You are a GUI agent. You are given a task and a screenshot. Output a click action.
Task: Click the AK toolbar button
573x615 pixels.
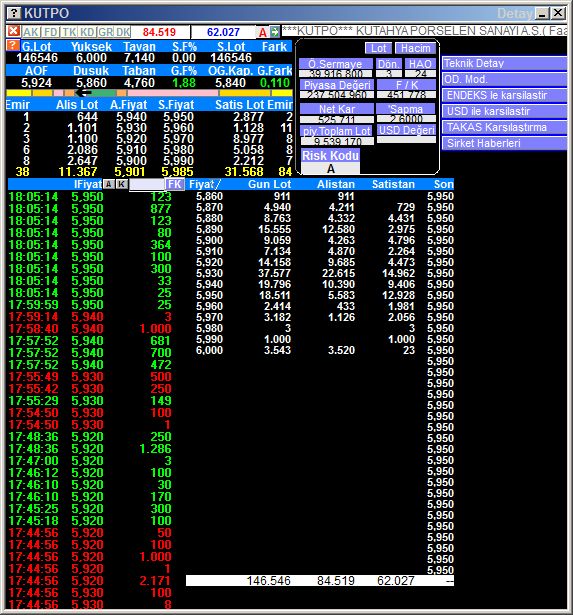[31, 32]
